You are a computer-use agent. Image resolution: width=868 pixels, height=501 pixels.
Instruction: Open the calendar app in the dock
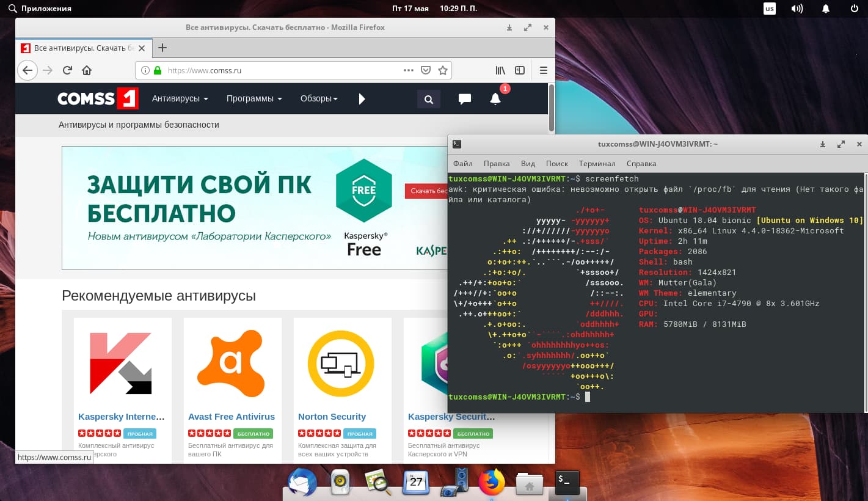(416, 482)
